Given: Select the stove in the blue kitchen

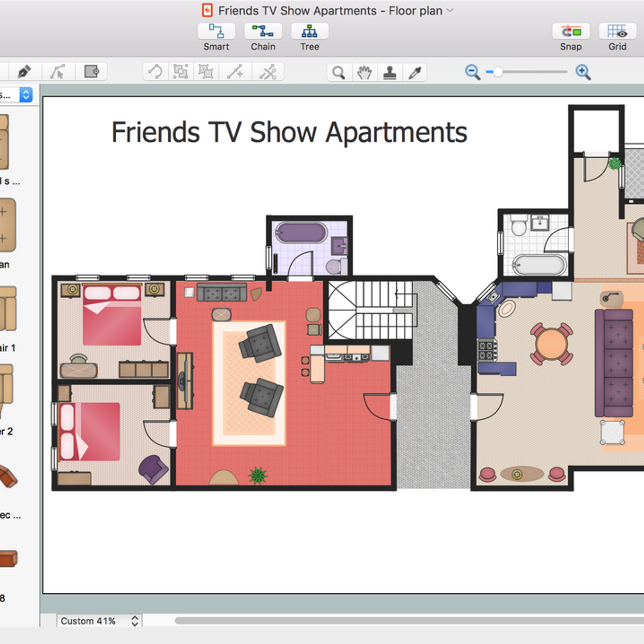Looking at the screenshot, I should click(x=487, y=350).
